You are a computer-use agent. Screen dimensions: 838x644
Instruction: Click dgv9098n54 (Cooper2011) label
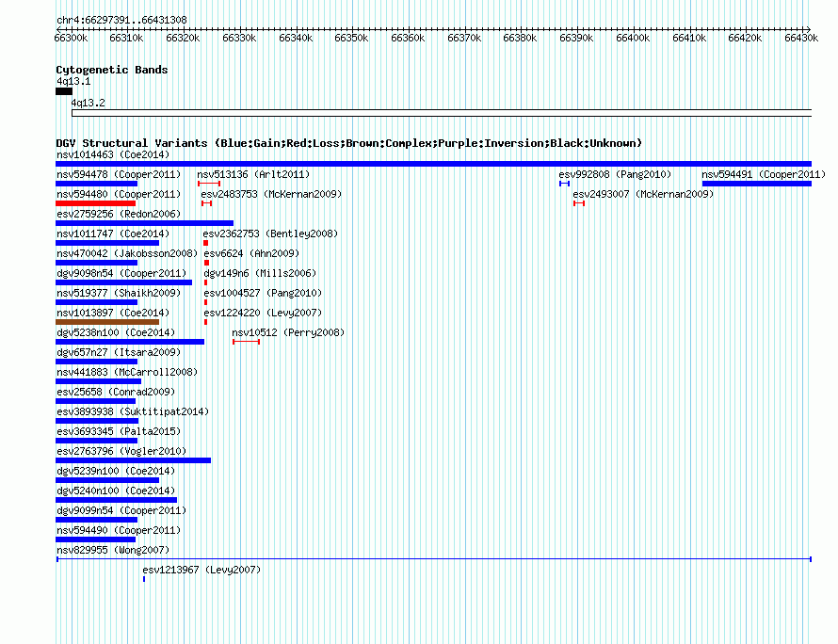pyautogui.click(x=121, y=274)
